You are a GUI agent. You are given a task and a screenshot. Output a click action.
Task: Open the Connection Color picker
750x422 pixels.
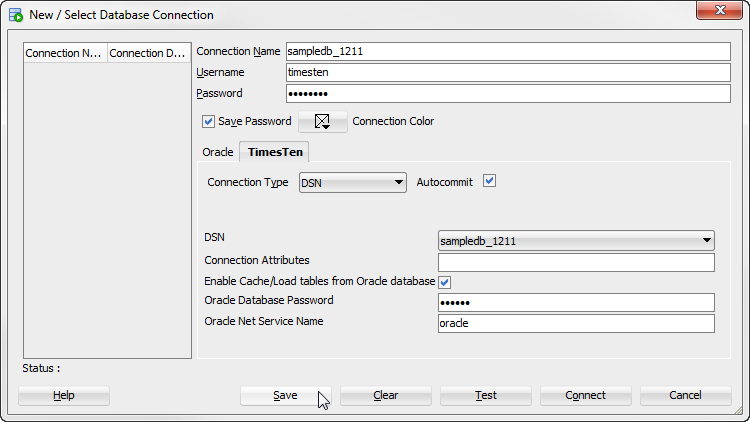323,122
